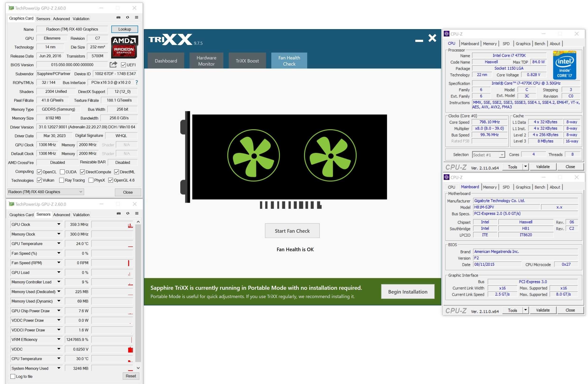
Task: Click Start Fan Check button
Action: coord(292,231)
